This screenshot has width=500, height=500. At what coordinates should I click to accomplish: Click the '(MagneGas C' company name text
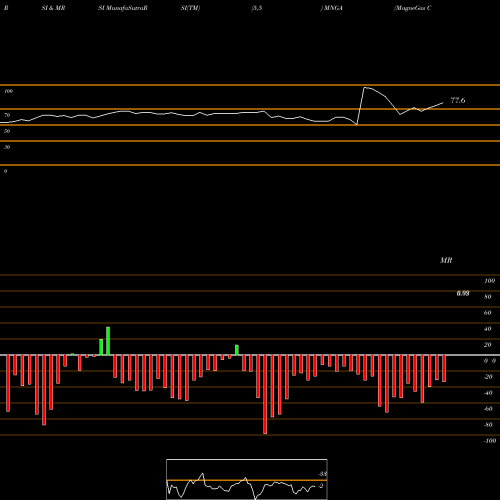[413, 8]
